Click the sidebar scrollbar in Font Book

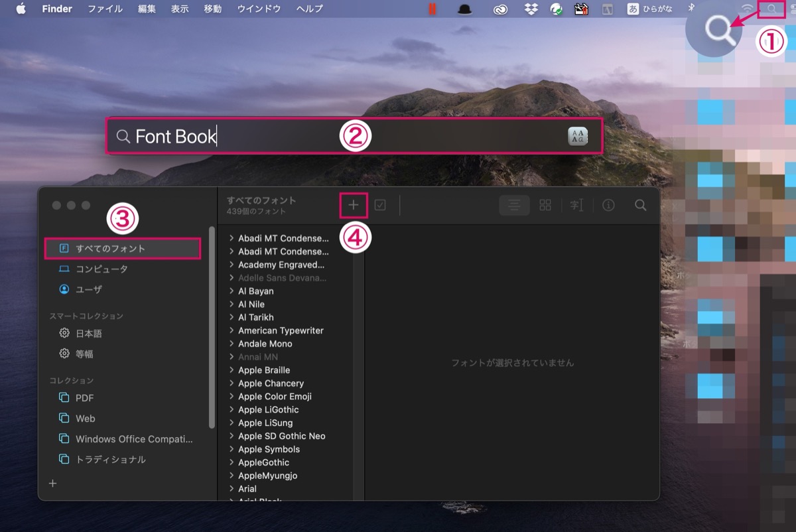(212, 327)
